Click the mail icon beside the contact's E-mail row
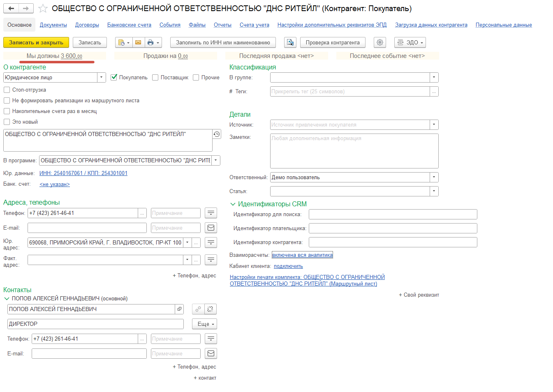 pyautogui.click(x=211, y=353)
